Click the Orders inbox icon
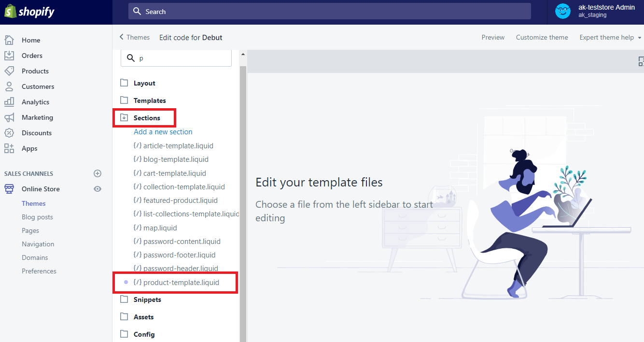The image size is (644, 342). pyautogui.click(x=9, y=56)
